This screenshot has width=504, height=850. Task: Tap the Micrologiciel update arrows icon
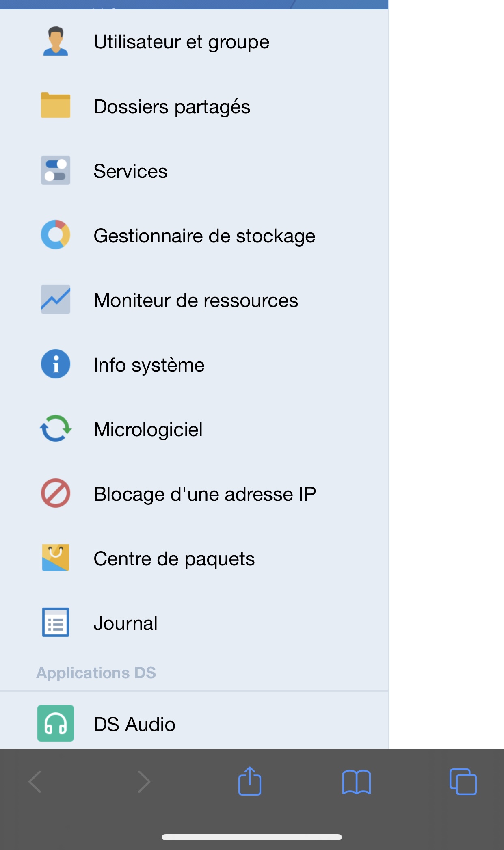coord(56,429)
